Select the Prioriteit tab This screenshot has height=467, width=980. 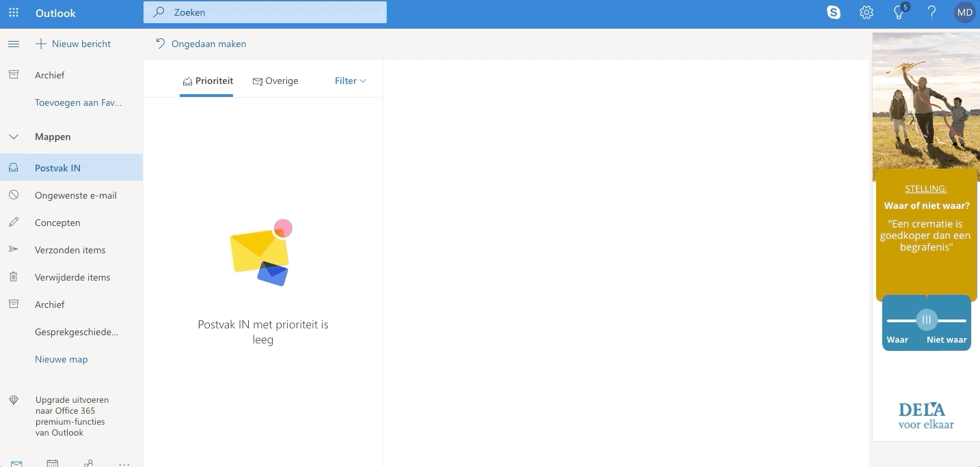point(207,81)
